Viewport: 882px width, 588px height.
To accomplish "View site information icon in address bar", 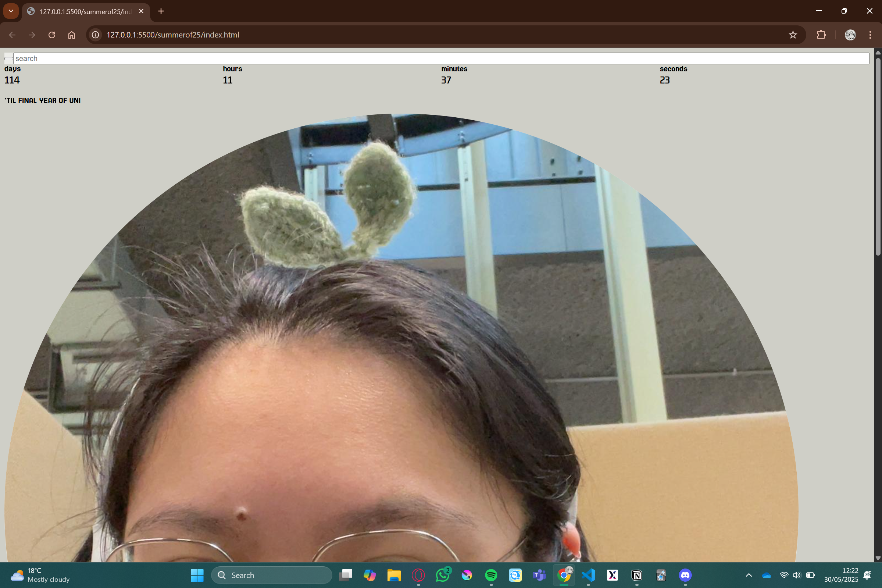I will click(x=96, y=35).
